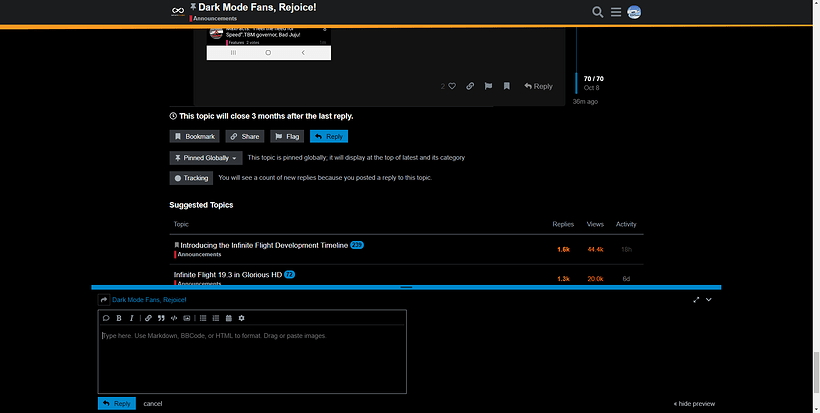This screenshot has width=820, height=413.
Task: Click the 1.6k replies count
Action: (x=563, y=249)
